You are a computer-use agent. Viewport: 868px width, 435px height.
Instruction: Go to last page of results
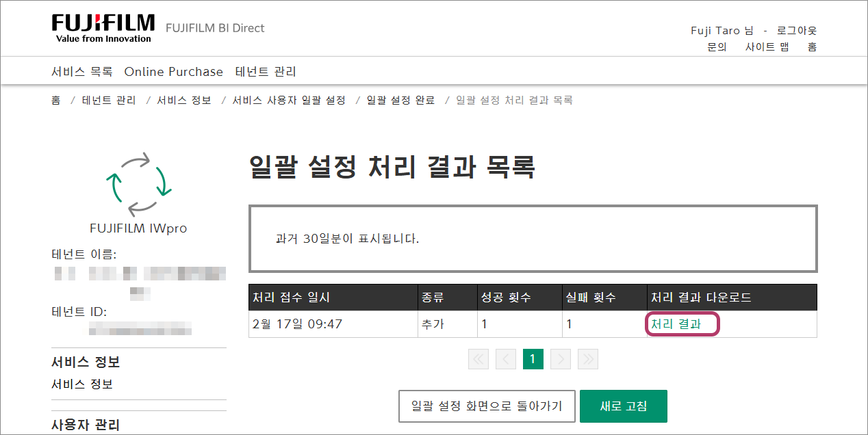[x=588, y=359]
